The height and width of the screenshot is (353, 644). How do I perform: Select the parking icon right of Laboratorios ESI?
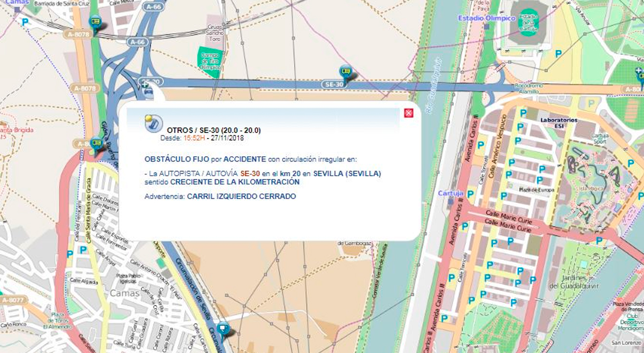point(592,104)
